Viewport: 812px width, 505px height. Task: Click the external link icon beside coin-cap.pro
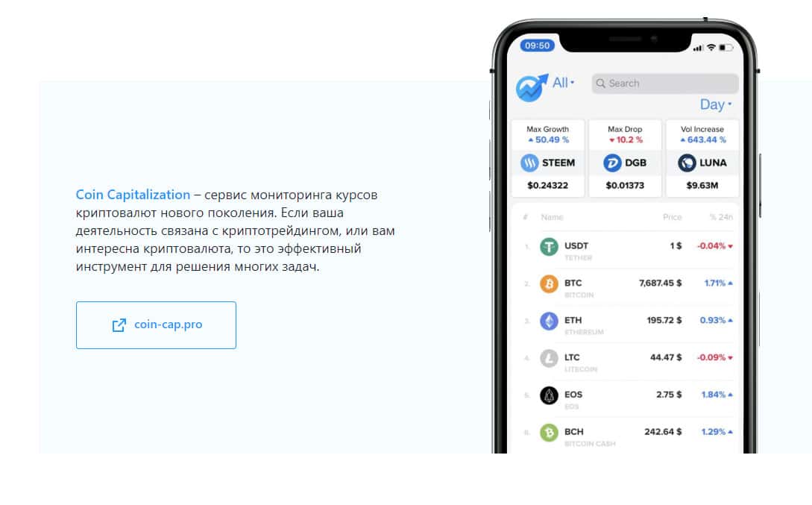pyautogui.click(x=119, y=324)
